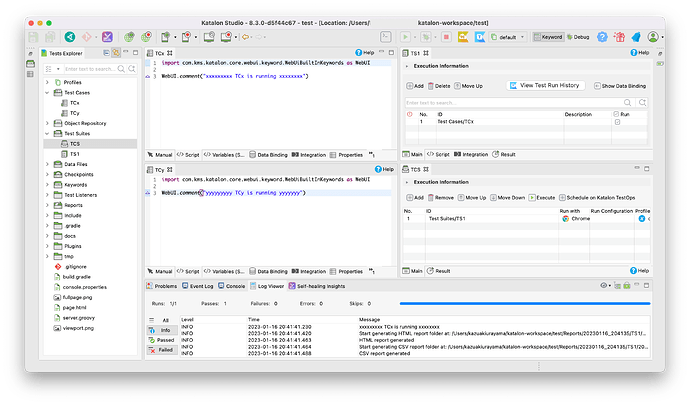Click the blue Help question icon in toolbar
This screenshot has height=404, width=690.
pos(602,37)
